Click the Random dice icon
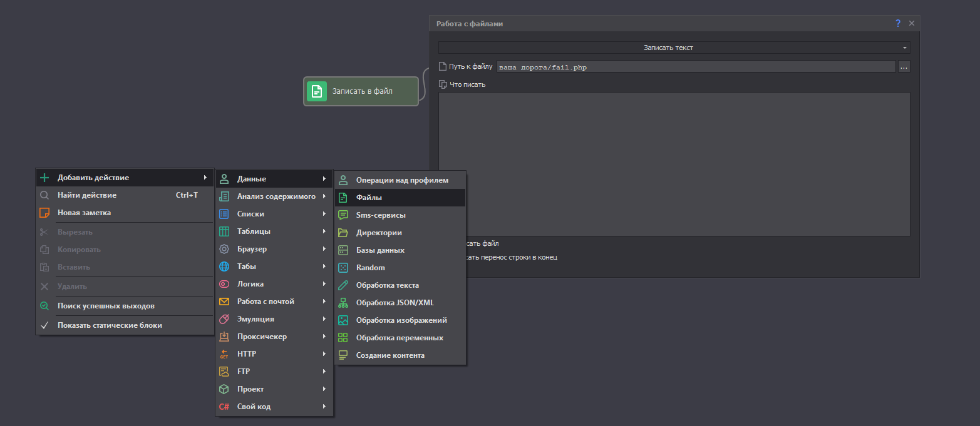The height and width of the screenshot is (426, 980). (x=343, y=268)
